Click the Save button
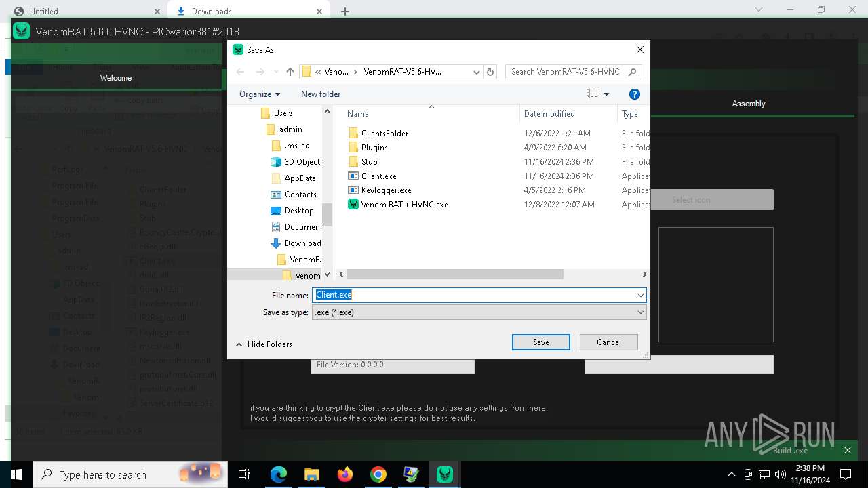This screenshot has width=868, height=488. [541, 342]
